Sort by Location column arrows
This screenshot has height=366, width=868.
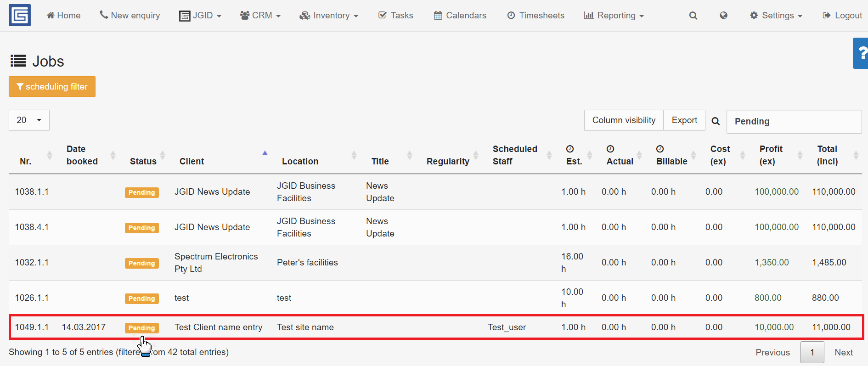pos(354,155)
